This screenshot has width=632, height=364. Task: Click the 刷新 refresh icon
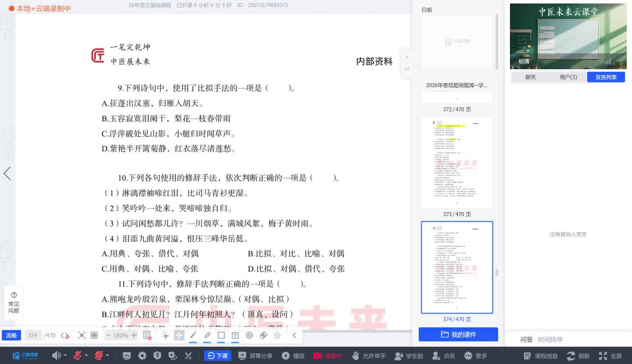coord(570,357)
